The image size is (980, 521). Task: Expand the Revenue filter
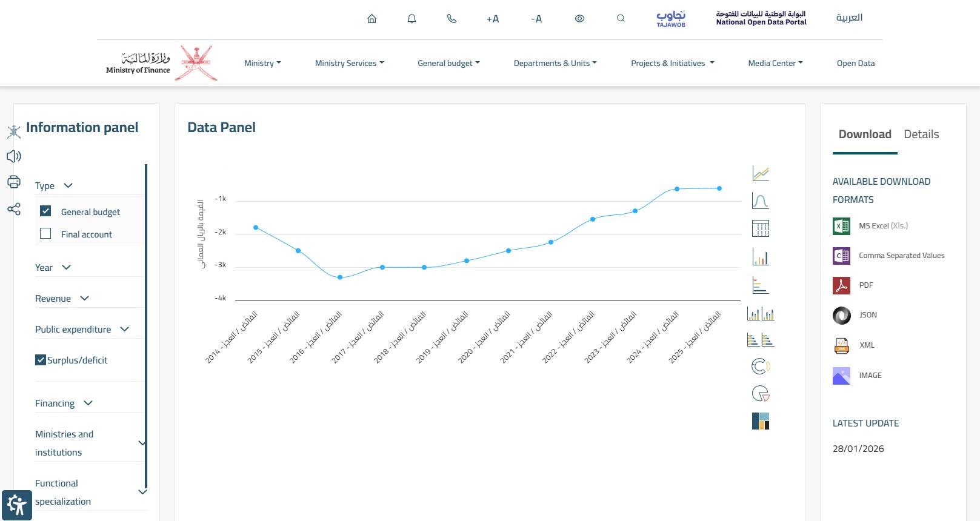click(x=62, y=298)
